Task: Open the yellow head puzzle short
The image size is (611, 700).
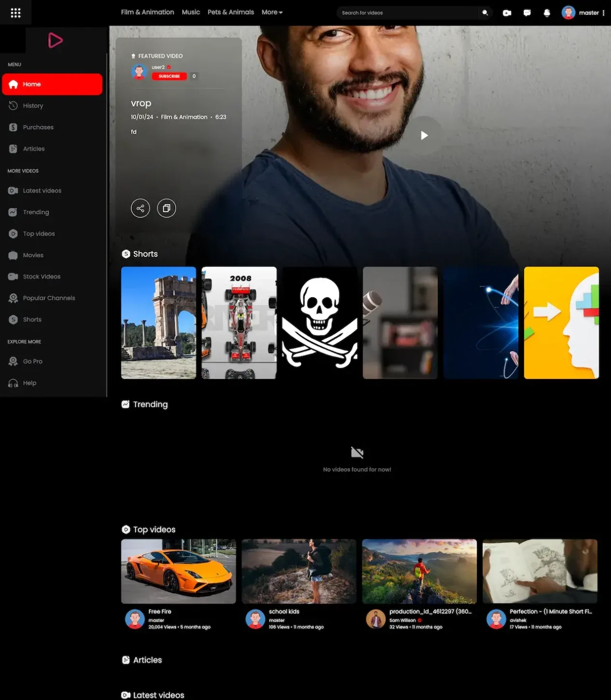Action: tap(561, 322)
